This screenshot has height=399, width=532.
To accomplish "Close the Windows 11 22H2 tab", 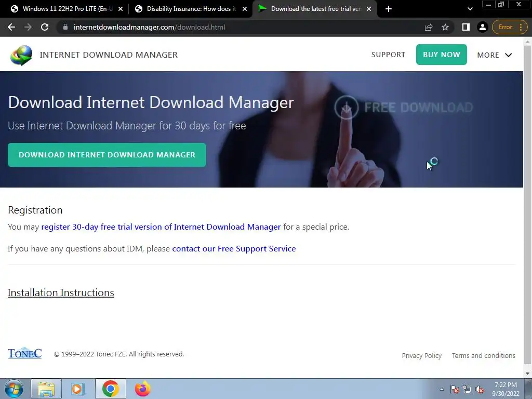I will (121, 9).
